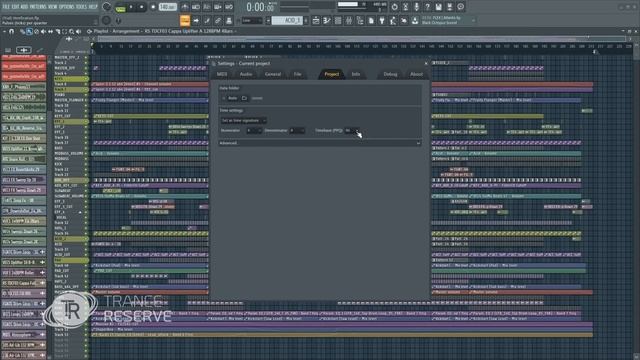The height and width of the screenshot is (360, 640).
Task: Select the zoom magnifier tool in playlist
Action: pos(71,31)
